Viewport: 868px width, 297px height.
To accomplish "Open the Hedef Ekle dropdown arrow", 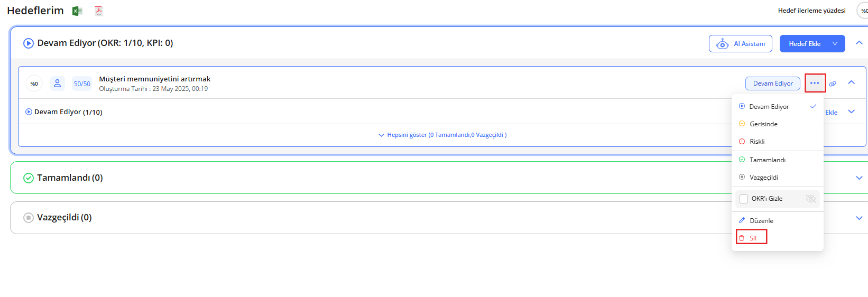I will pyautogui.click(x=835, y=44).
